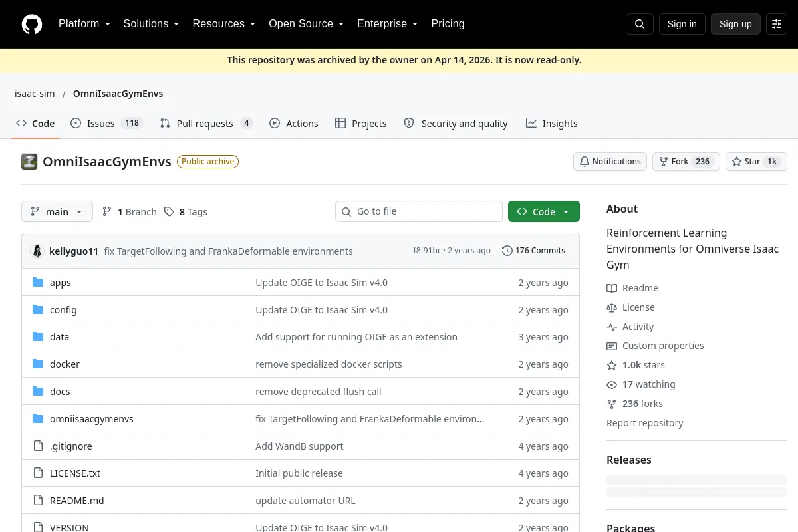Click the Notifications button
The width and height of the screenshot is (798, 532).
[610, 162]
